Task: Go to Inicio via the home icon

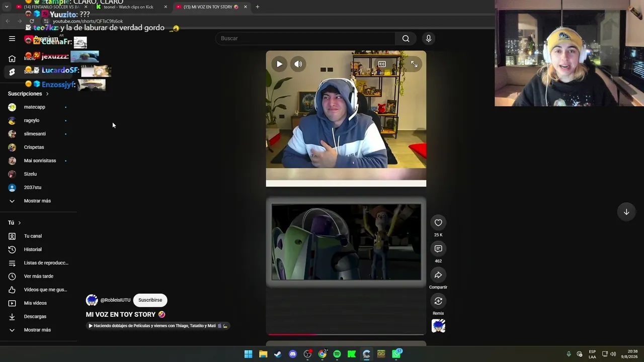Action: [12, 58]
